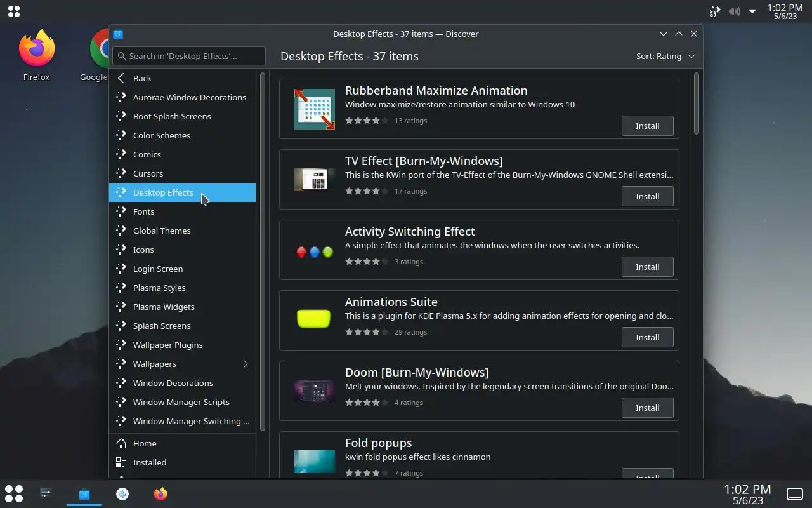This screenshot has height=508, width=812.
Task: Click the Home house icon
Action: coord(121,443)
